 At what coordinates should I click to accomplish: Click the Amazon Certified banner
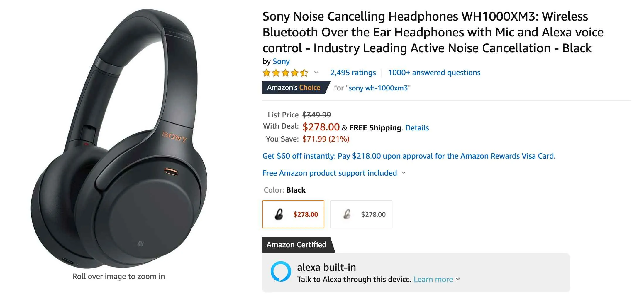(296, 245)
